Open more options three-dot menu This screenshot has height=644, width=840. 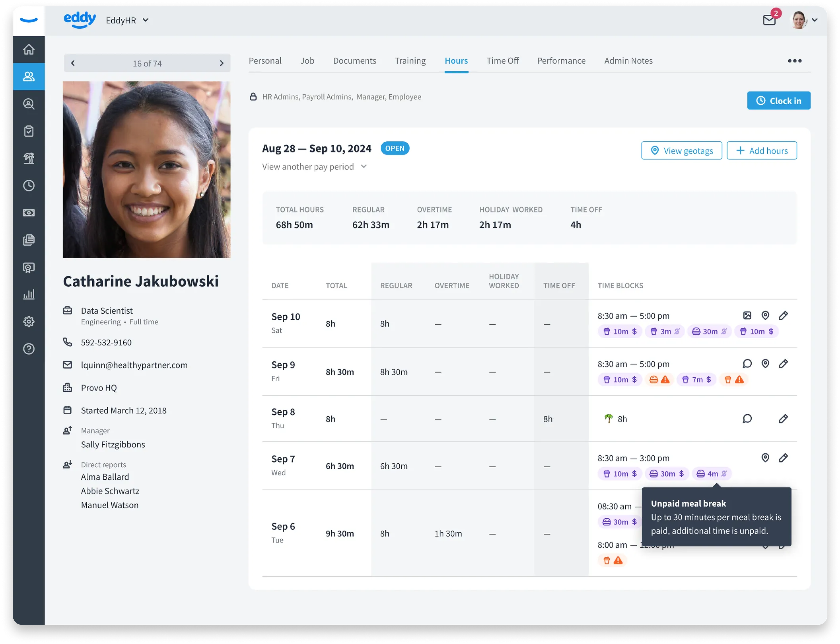point(795,61)
